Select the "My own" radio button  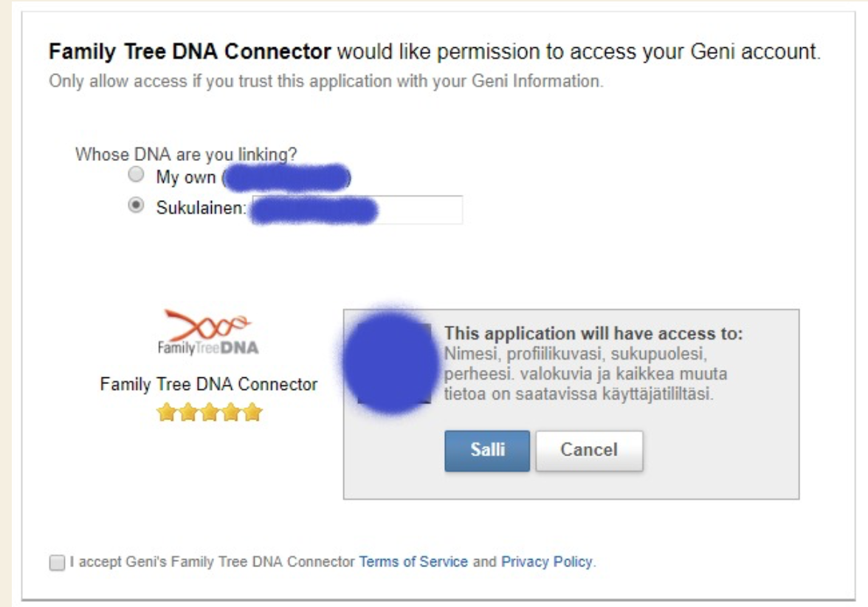[134, 176]
